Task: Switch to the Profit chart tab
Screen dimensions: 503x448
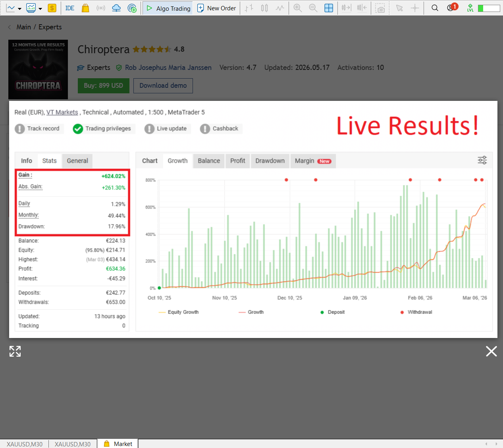Action: coord(238,161)
